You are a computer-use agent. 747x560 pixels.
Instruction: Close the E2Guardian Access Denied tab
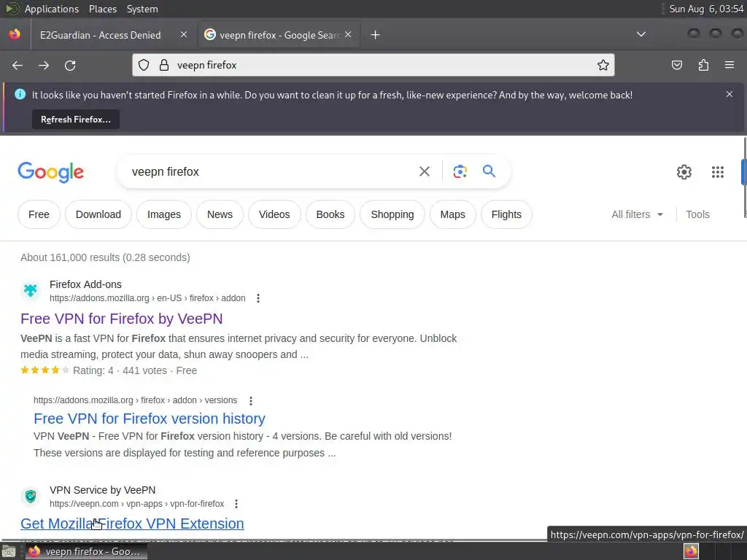click(184, 34)
